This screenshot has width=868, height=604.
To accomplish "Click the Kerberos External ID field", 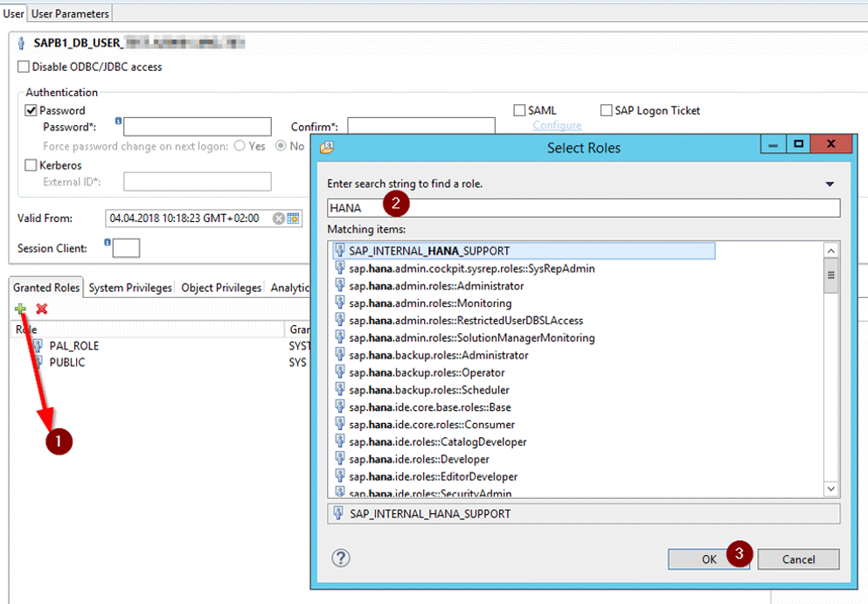I will pos(198,182).
